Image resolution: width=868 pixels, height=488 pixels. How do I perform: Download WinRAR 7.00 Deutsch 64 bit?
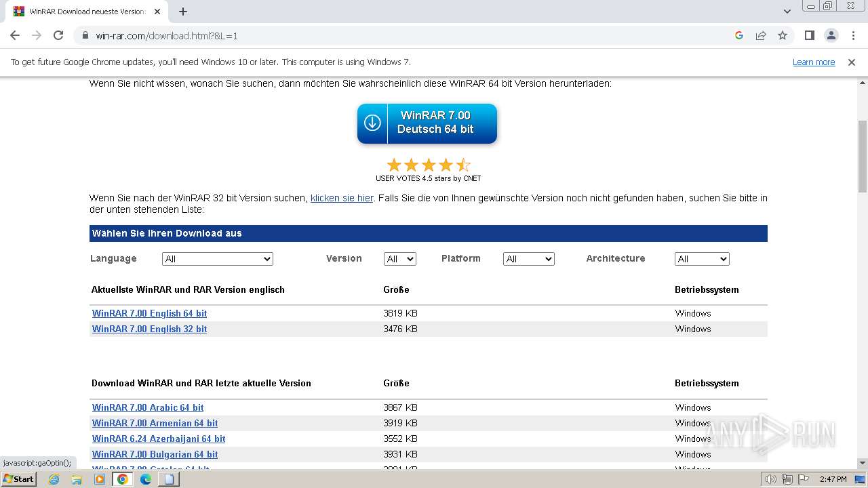427,123
